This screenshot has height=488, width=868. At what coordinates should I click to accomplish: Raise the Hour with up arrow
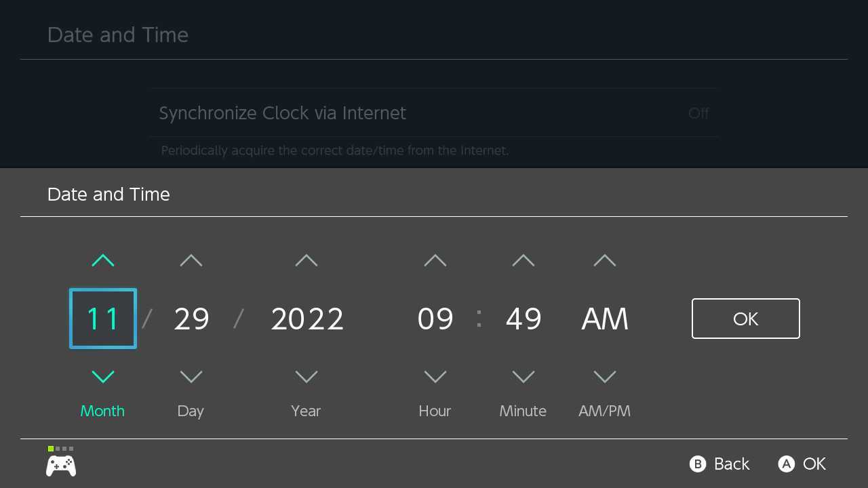(435, 260)
